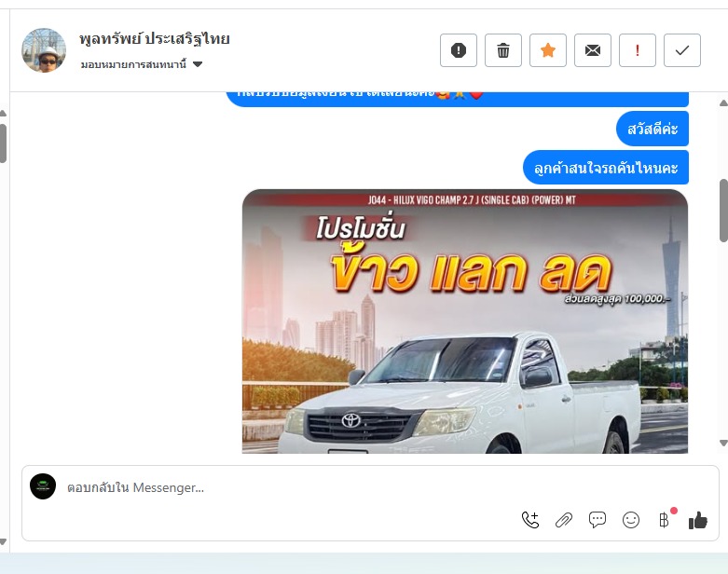Image resolution: width=728 pixels, height=574 pixels.
Task: Open the emoji picker smiley icon
Action: (x=630, y=520)
